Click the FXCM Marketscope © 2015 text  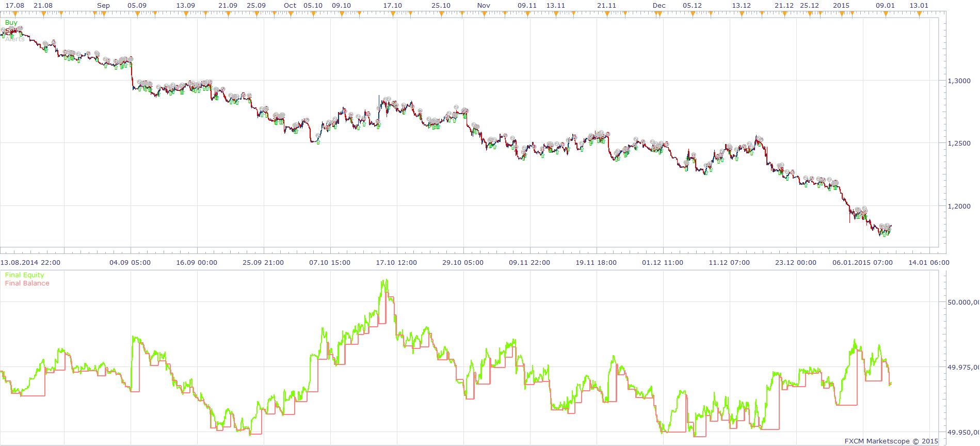pyautogui.click(x=891, y=441)
